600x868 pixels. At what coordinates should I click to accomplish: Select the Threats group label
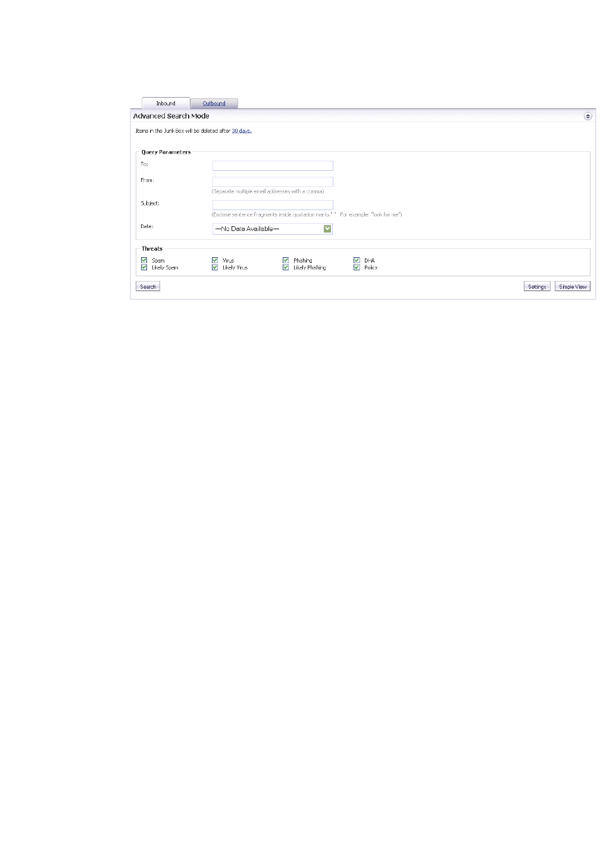point(152,249)
